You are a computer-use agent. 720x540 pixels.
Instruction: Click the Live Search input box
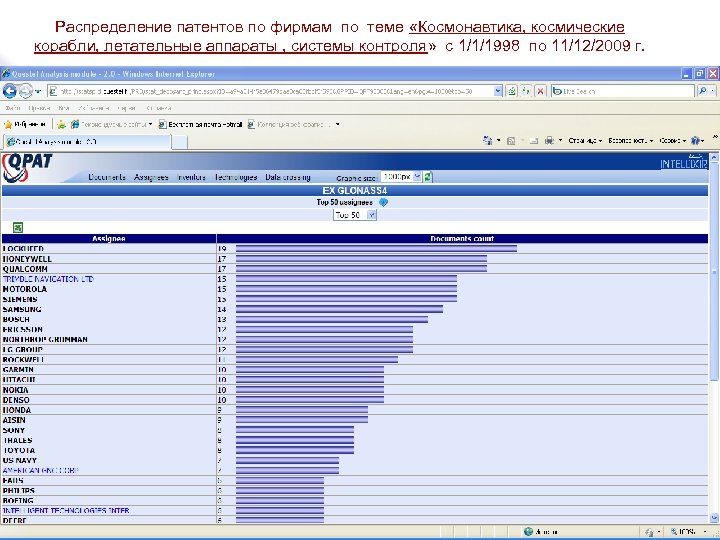click(623, 91)
